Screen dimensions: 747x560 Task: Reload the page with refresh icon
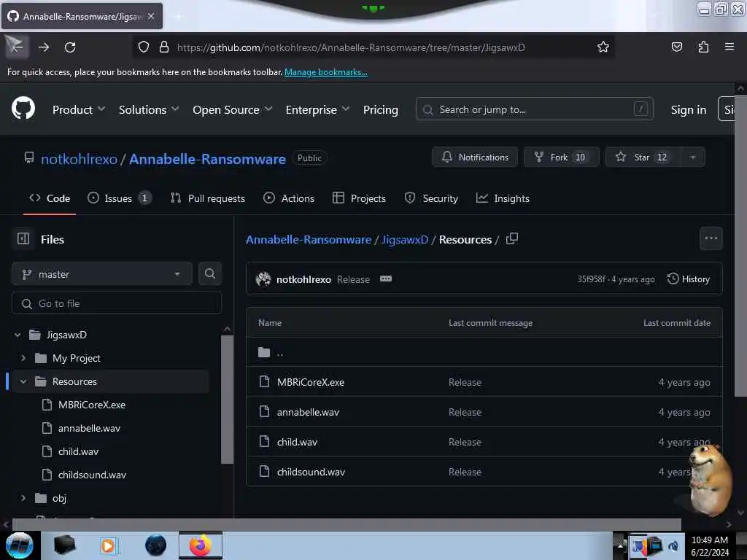(x=70, y=47)
